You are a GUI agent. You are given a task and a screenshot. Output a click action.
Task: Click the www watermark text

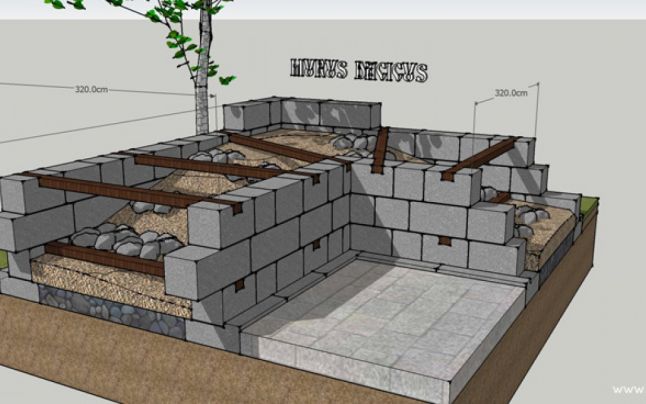[628, 388]
